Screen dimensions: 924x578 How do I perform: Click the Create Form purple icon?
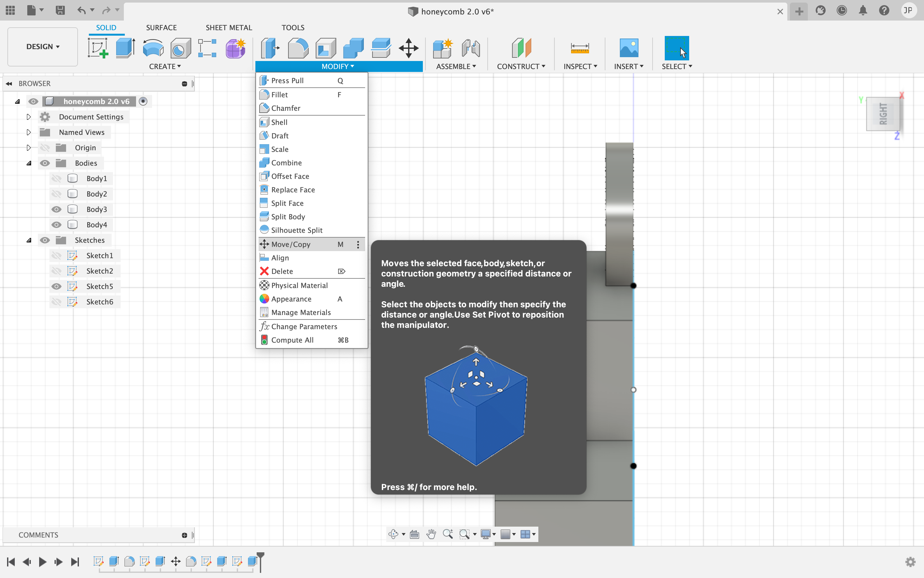[235, 48]
